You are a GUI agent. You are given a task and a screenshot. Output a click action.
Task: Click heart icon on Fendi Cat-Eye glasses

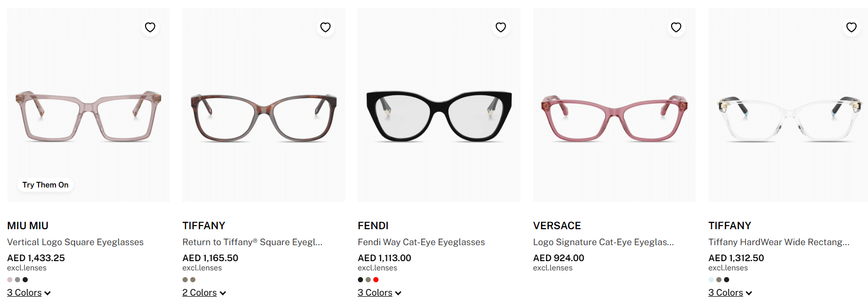tap(501, 27)
